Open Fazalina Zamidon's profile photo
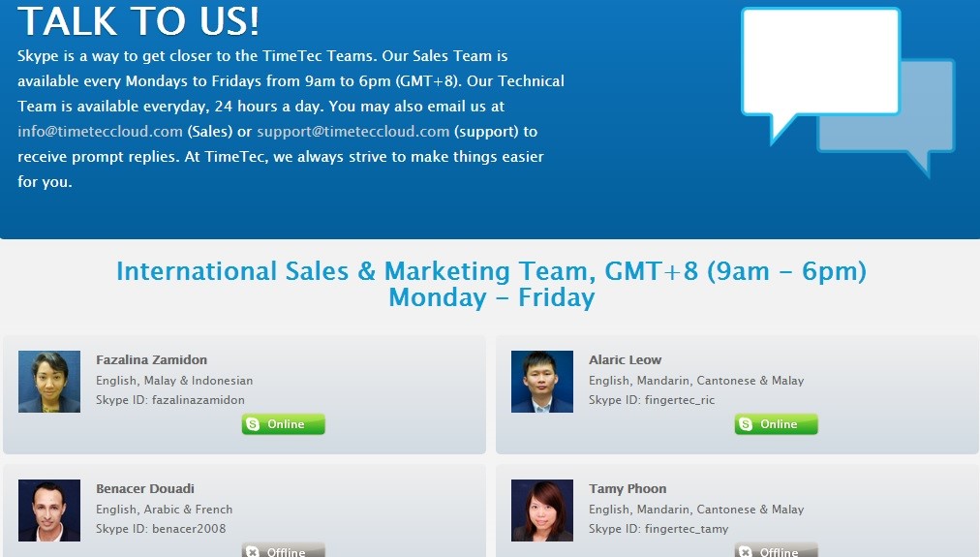This screenshot has height=557, width=980. tap(49, 382)
